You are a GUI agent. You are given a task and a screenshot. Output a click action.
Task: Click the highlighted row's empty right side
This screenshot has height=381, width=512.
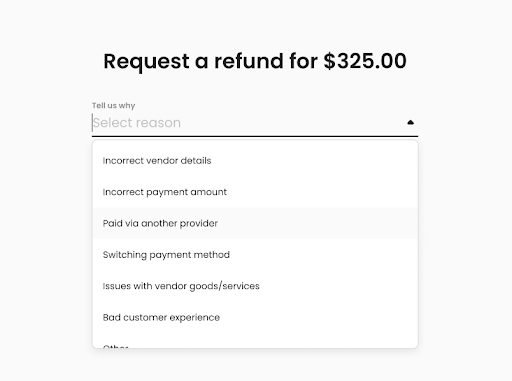[x=317, y=223]
